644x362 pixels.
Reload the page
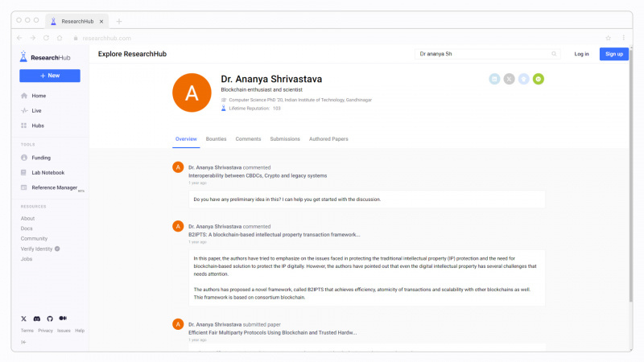[x=46, y=38]
